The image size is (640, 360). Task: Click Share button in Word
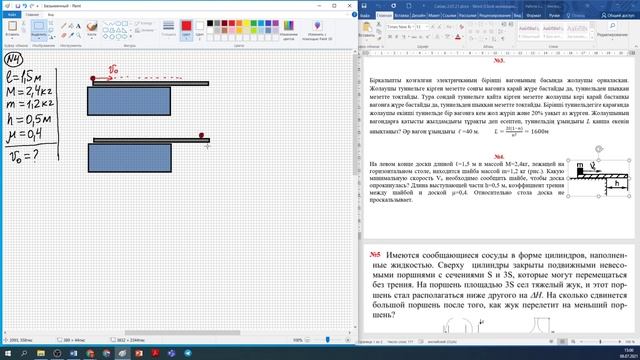pos(618,16)
